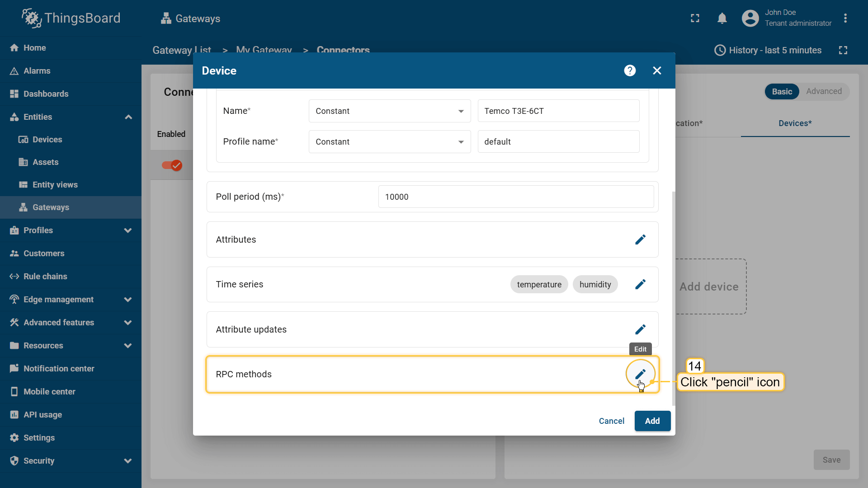This screenshot has height=488, width=868.
Task: Open Rule chains in sidebar
Action: tap(45, 277)
